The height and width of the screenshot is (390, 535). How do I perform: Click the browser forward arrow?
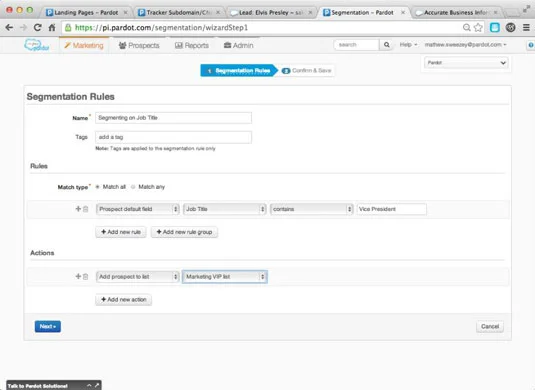coord(24,27)
